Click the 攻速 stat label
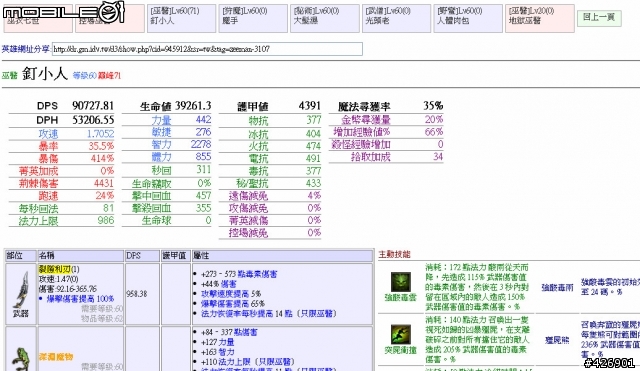 (x=48, y=134)
